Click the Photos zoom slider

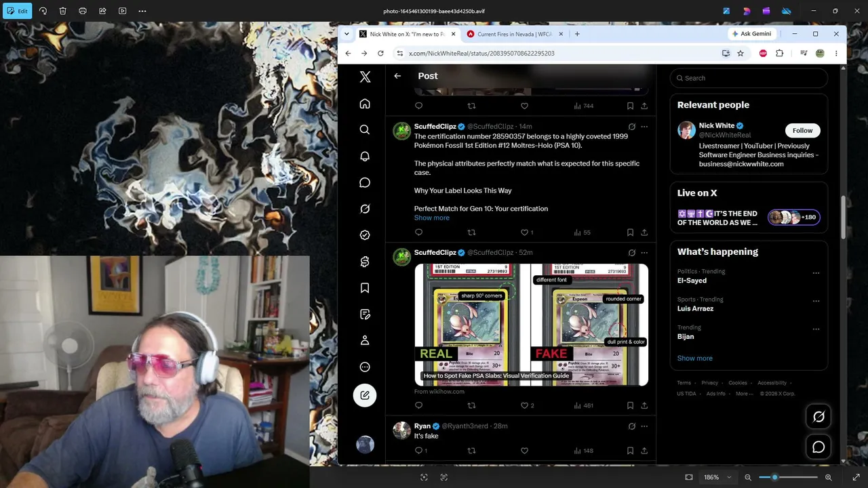click(789, 477)
